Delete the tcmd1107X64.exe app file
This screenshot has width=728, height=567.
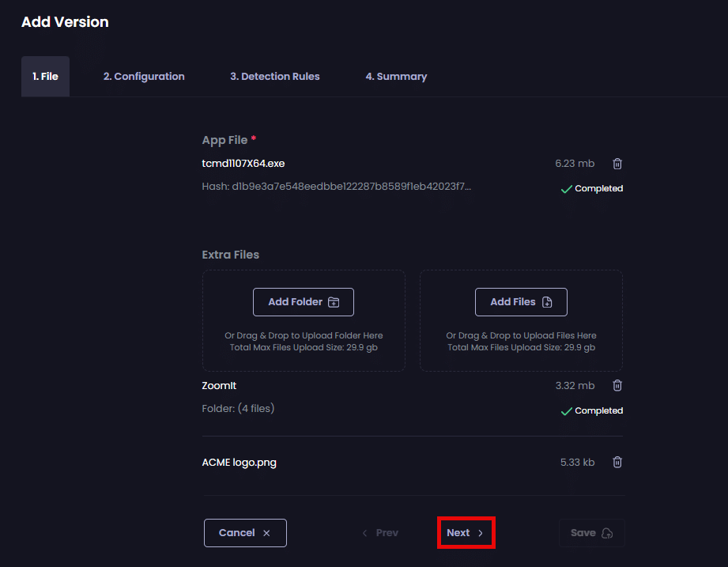pyautogui.click(x=617, y=164)
